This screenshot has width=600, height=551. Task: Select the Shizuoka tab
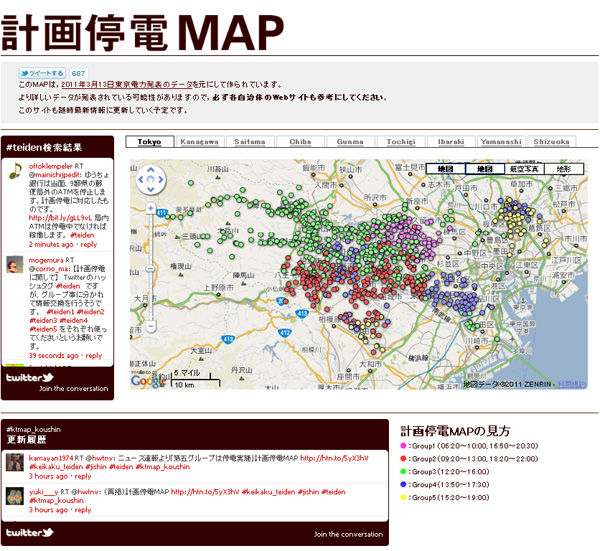[x=551, y=142]
